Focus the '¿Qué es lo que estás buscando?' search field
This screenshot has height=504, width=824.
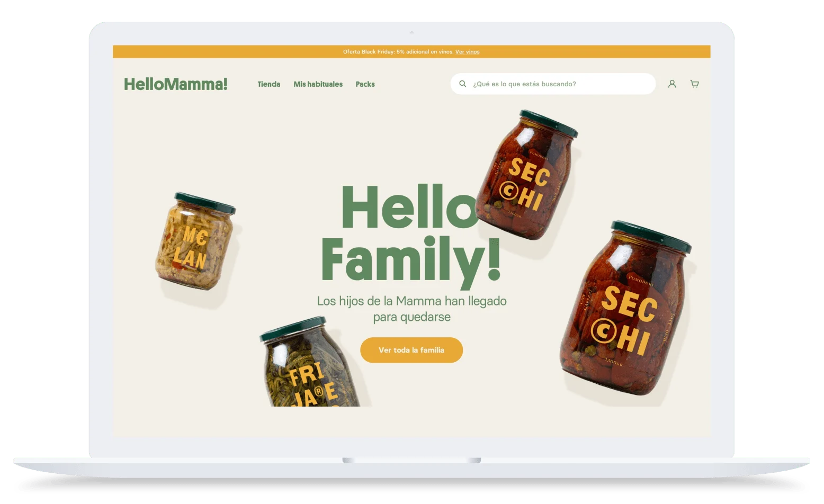[553, 84]
